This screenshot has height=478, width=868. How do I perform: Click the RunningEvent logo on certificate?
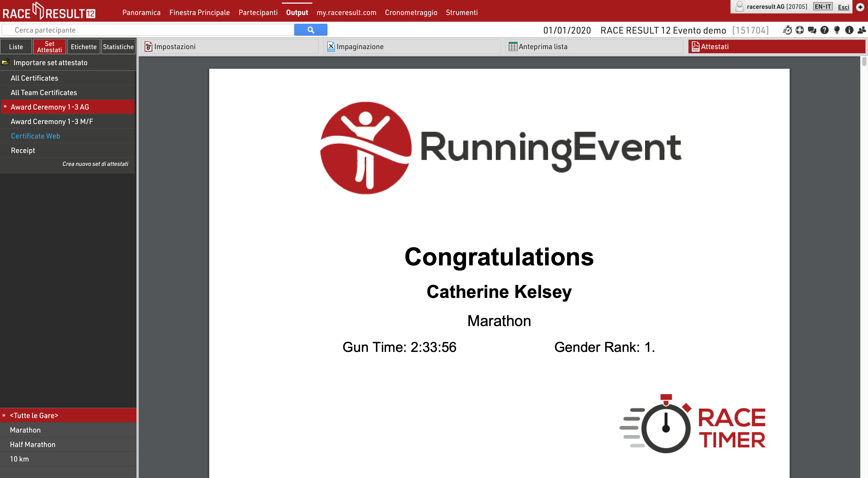[x=501, y=148]
